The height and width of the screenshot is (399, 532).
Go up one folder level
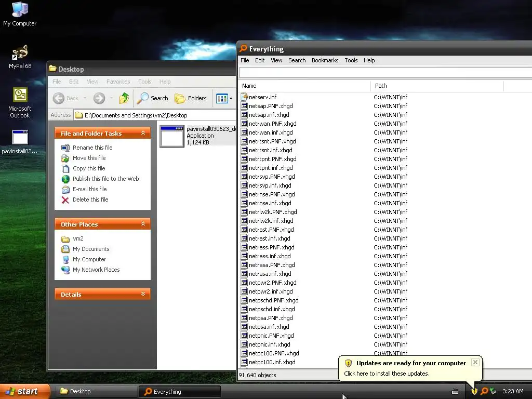tap(124, 98)
